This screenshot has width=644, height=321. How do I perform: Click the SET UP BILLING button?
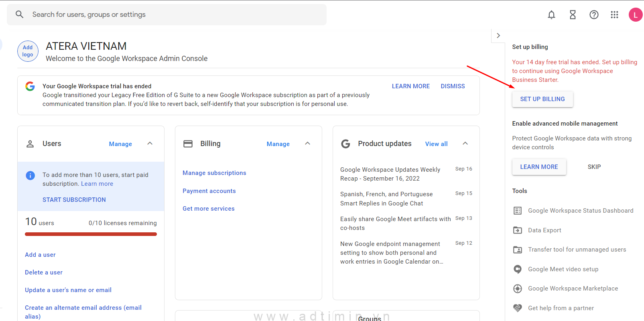pyautogui.click(x=542, y=99)
